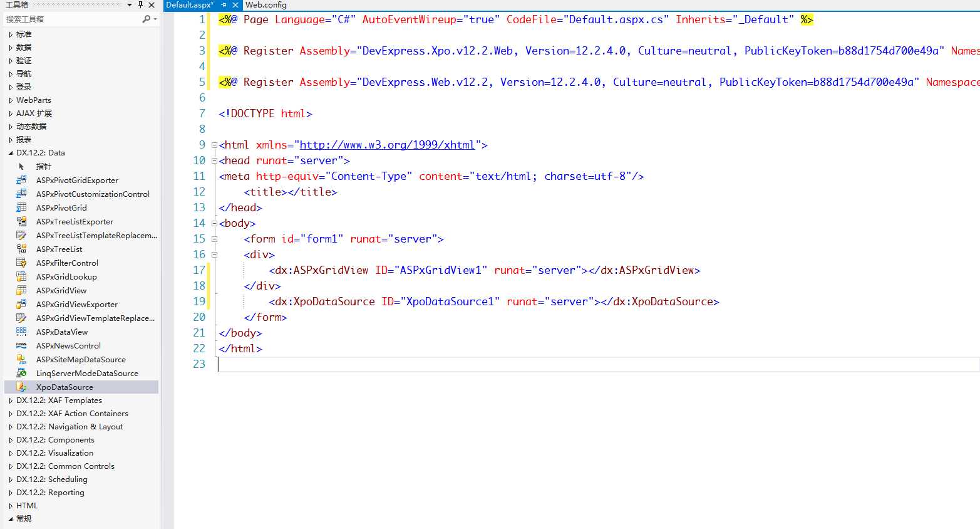Select the ASPxPivotCustomizationControl icon
This screenshot has width=980, height=529.
click(21, 194)
